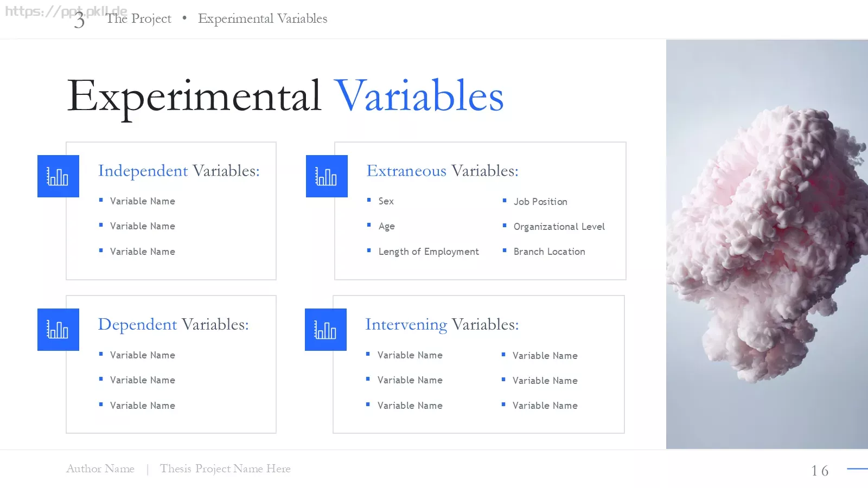The width and height of the screenshot is (868, 488).
Task: Click the Independent Variables bar chart icon
Action: [58, 176]
